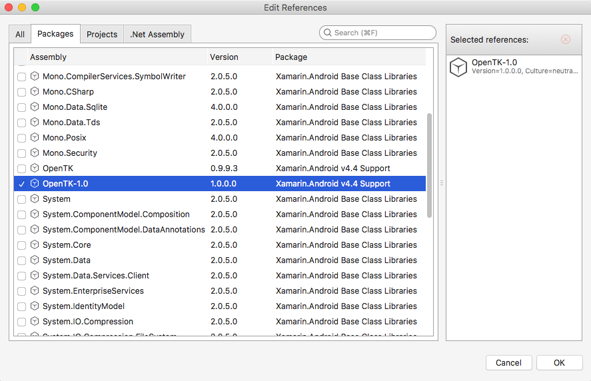This screenshot has height=381, width=591.
Task: Confirm with the OK button
Action: tap(559, 363)
